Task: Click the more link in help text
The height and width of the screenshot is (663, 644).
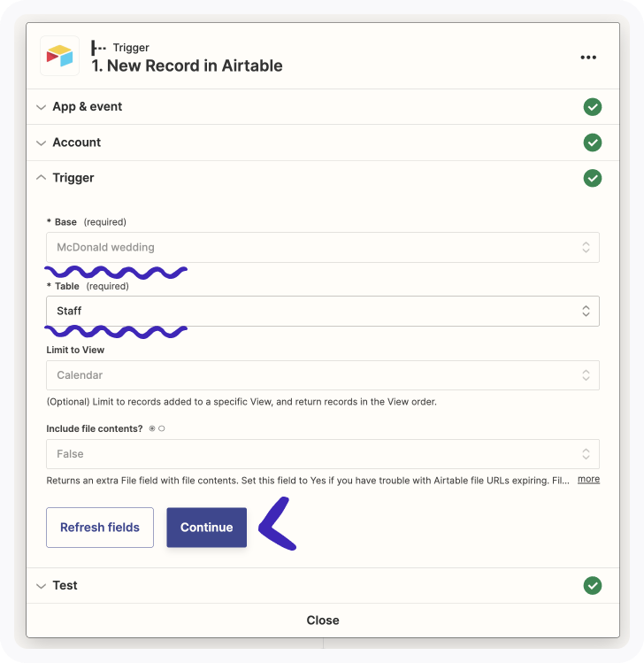Action: (588, 479)
